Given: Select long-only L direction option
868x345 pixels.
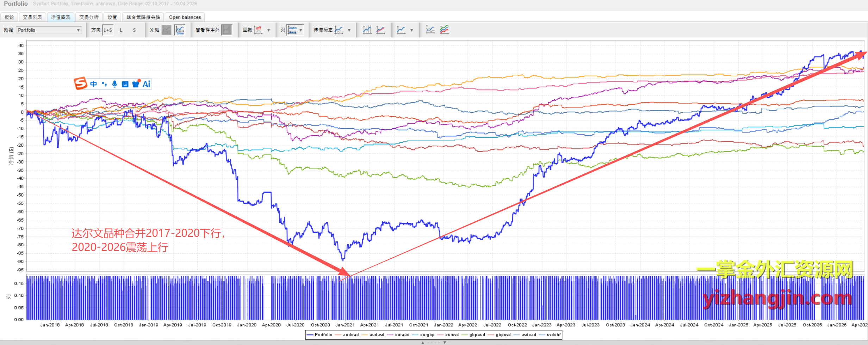Looking at the screenshot, I should 121,30.
